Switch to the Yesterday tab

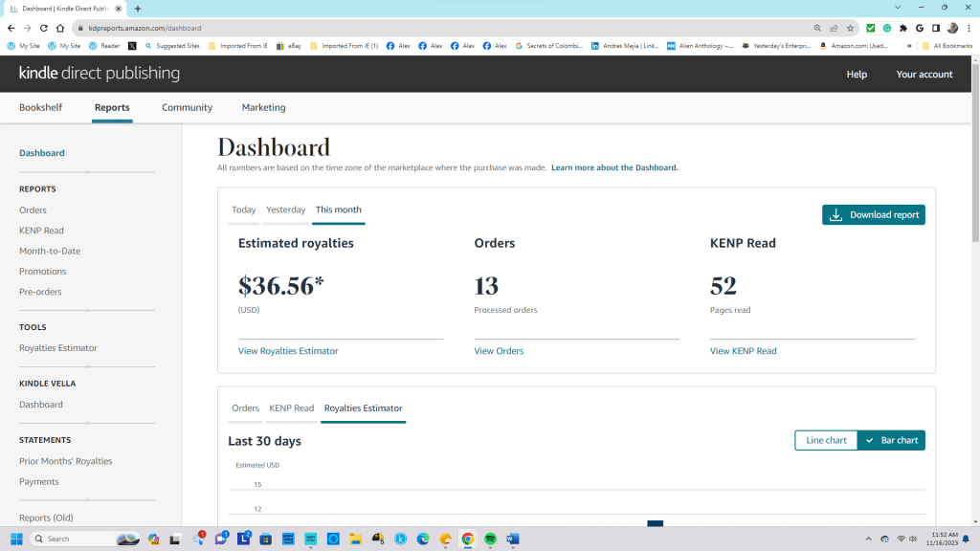coord(285,209)
